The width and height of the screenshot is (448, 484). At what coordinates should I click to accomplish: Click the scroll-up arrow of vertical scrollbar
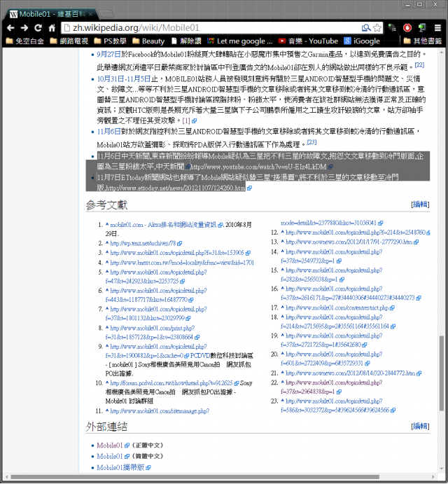pyautogui.click(x=442, y=52)
